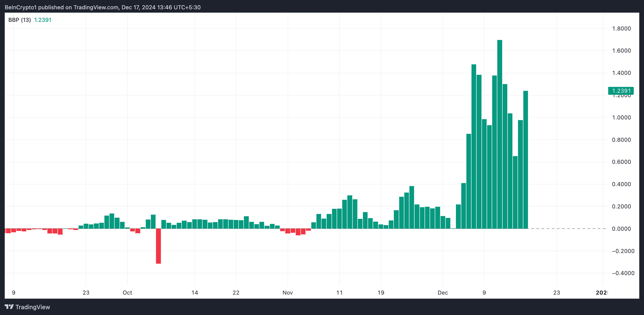The height and width of the screenshot is (315, 644).
Task: Click the Oct label on time axis
Action: click(x=127, y=292)
